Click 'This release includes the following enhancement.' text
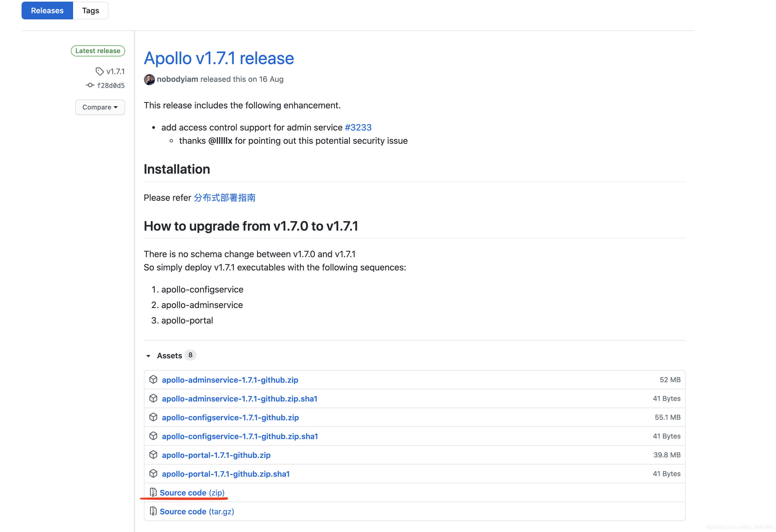 coord(242,105)
